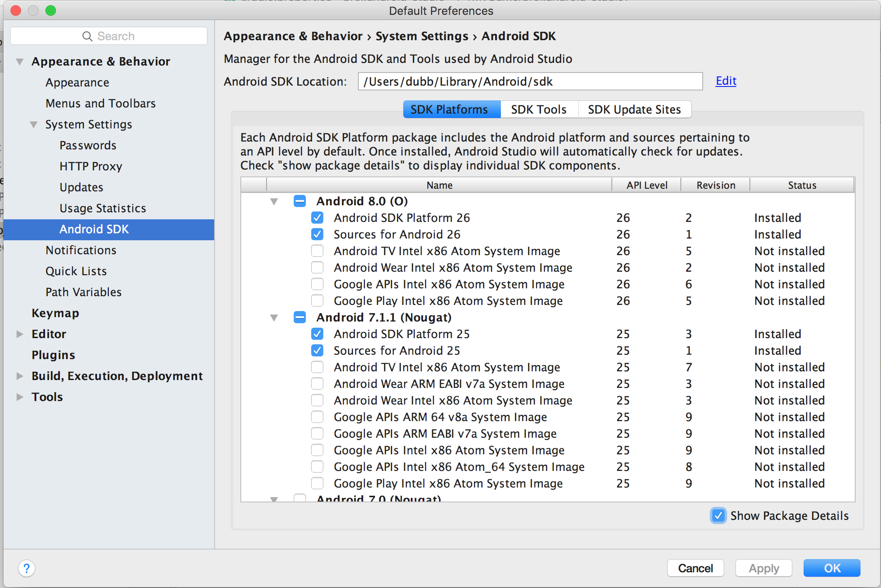Toggle Android SDK Platform 26 checkbox
The width and height of the screenshot is (881, 588).
pos(317,218)
